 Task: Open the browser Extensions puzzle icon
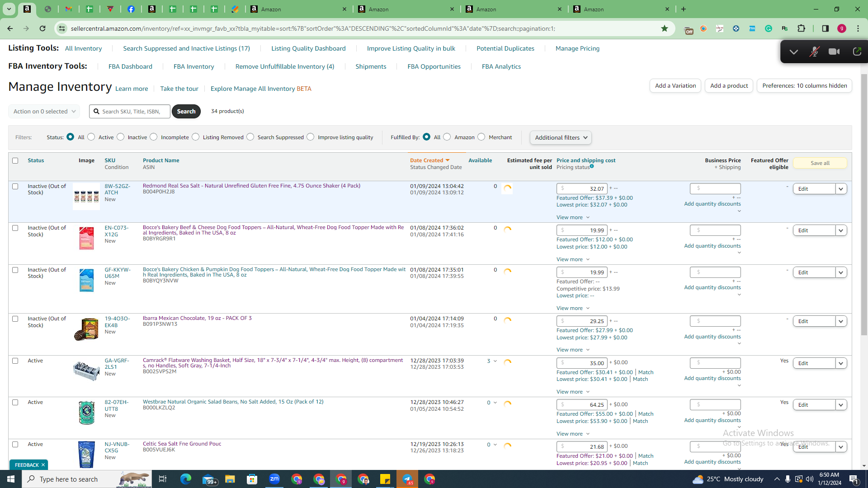(x=802, y=28)
